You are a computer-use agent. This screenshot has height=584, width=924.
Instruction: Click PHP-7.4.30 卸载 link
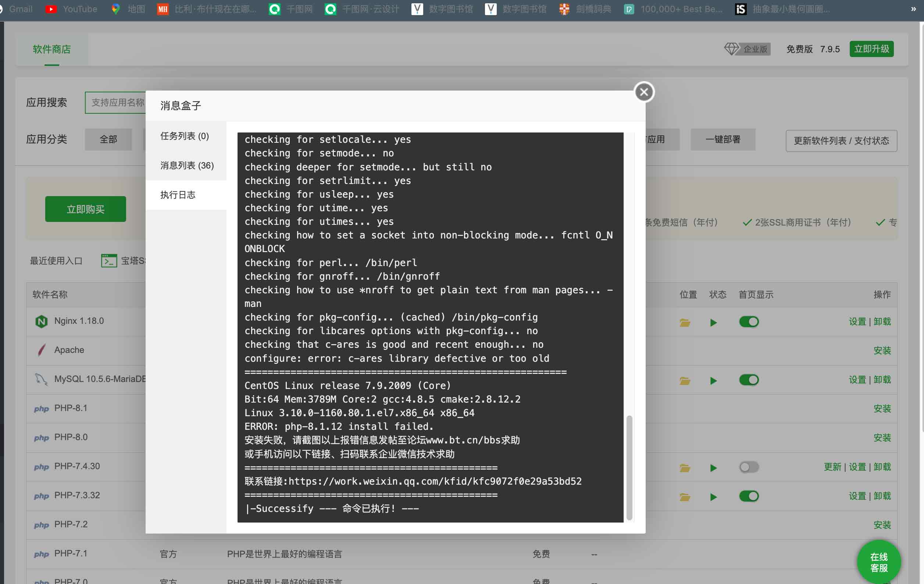(x=882, y=467)
